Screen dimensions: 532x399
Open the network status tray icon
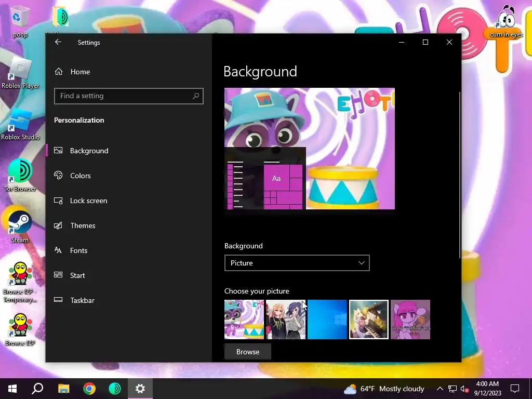click(453, 389)
